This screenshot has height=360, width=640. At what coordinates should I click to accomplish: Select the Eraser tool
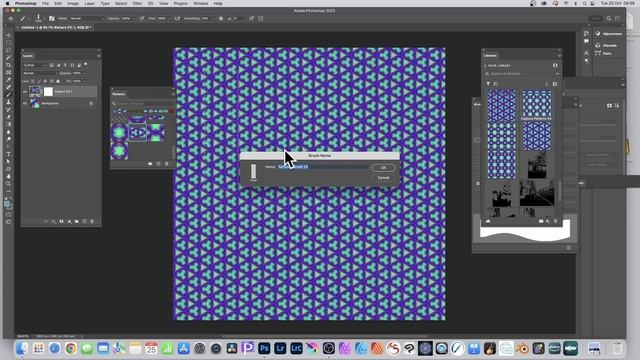9,117
